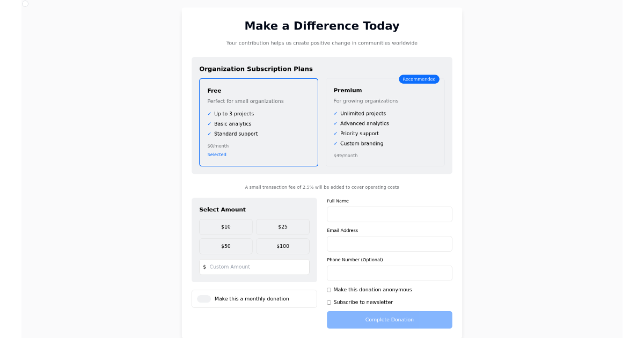644x338 pixels.
Task: Click the checkmark beside Basic analytics
Action: tap(209, 123)
